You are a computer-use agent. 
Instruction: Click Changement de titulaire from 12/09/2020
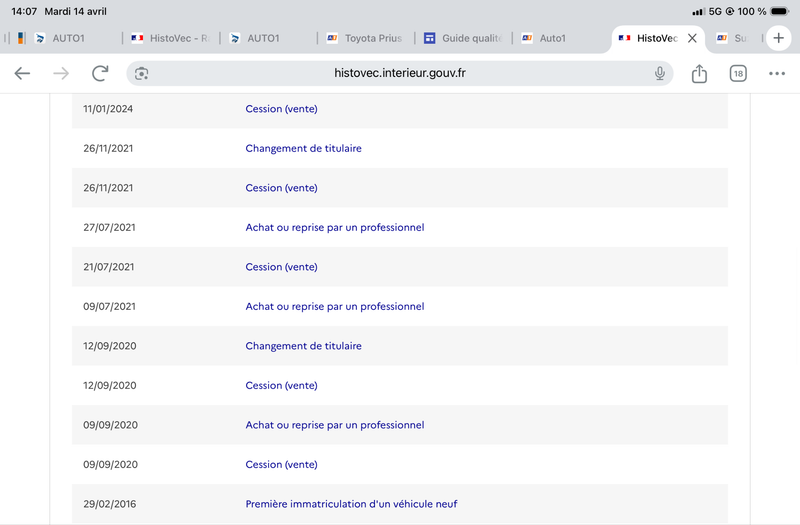[x=303, y=346]
